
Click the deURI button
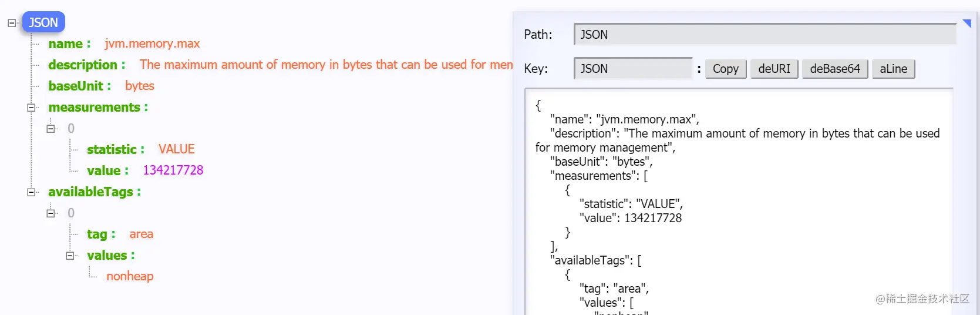[774, 69]
